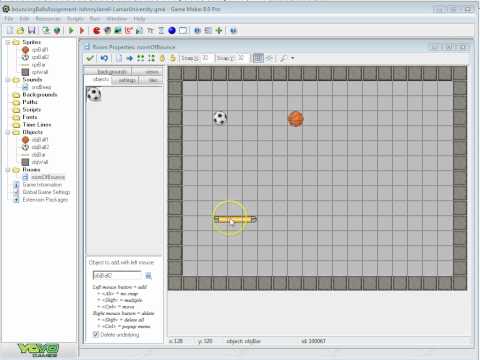
Task: Show help contents icon in main toolbar
Action: point(233,30)
